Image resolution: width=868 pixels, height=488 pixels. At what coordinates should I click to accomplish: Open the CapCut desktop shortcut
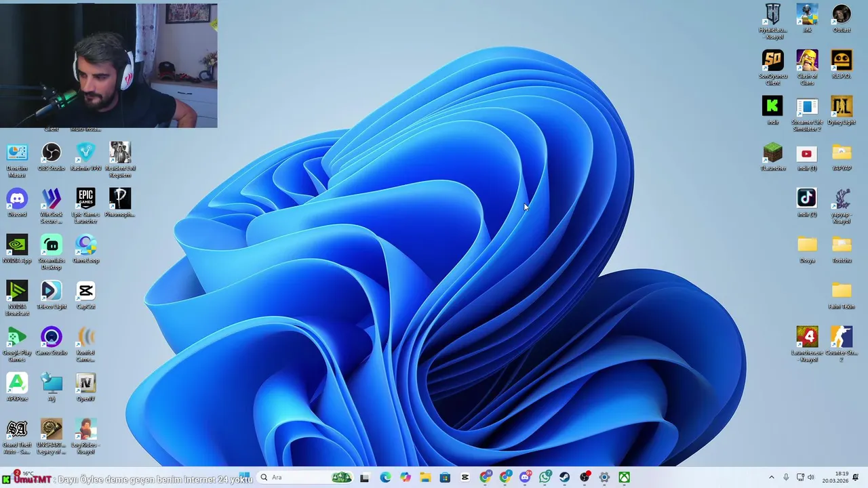85,296
